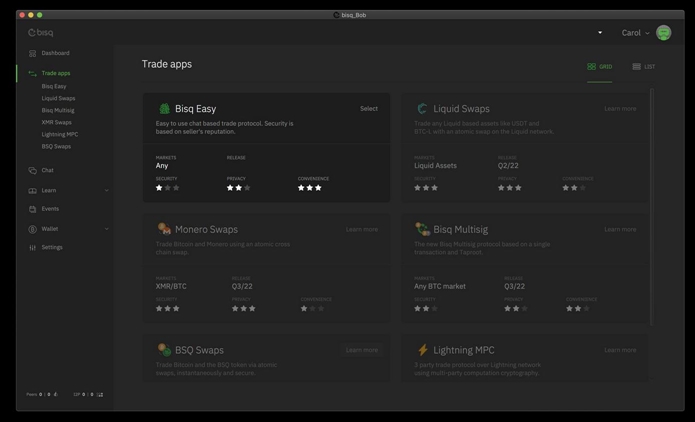Click the green Bisq Easy card icon

(x=164, y=109)
